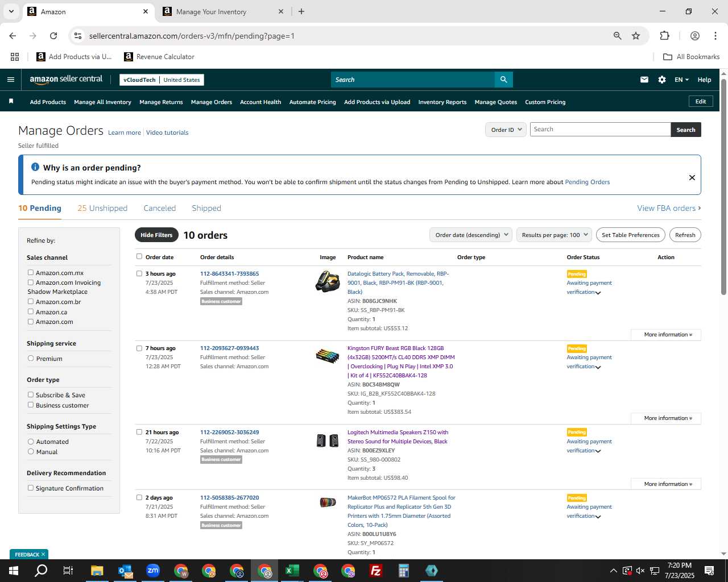Click Set Table Preferences button
This screenshot has width=728, height=582.
click(631, 235)
